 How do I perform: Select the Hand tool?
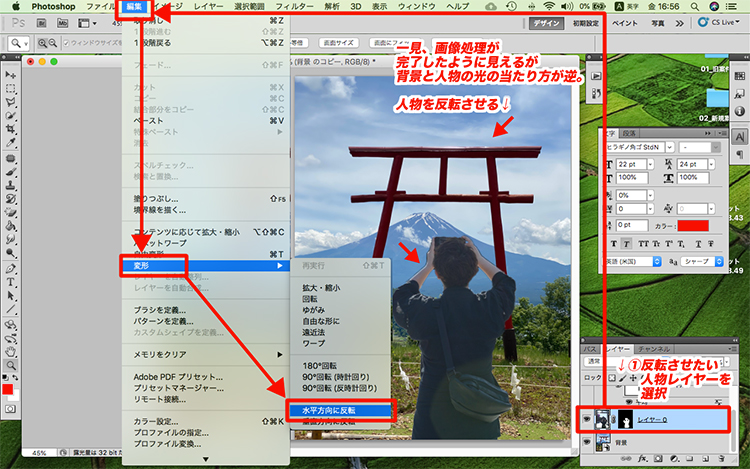pyautogui.click(x=10, y=352)
